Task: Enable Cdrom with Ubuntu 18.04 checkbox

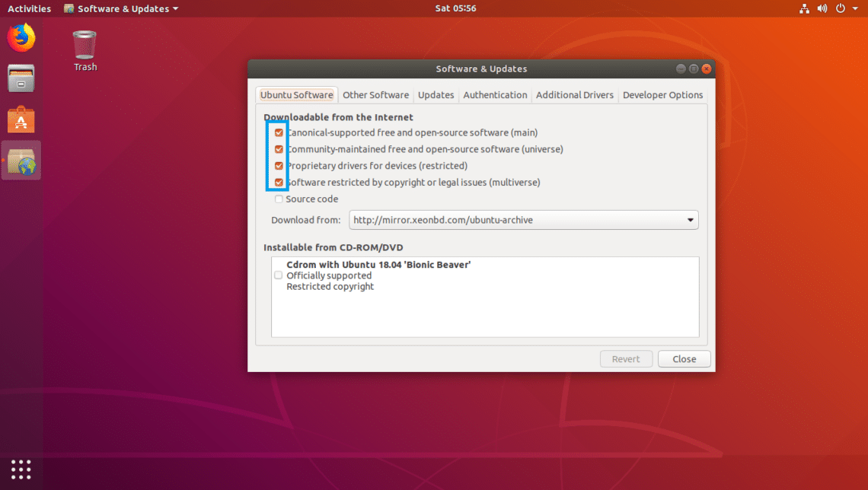Action: pos(279,275)
